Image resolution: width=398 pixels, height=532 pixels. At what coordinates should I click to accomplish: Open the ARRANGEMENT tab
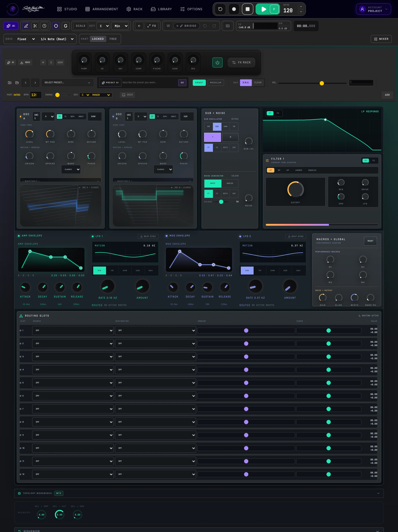click(x=101, y=9)
